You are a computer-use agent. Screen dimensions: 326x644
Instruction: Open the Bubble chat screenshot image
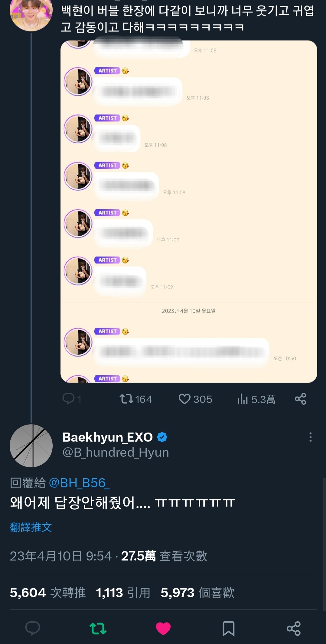point(189,212)
